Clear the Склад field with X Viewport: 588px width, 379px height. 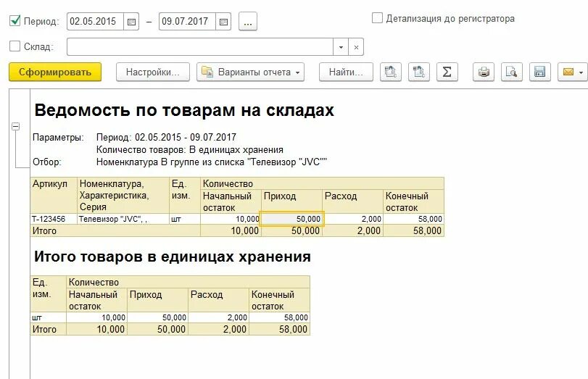(x=356, y=47)
